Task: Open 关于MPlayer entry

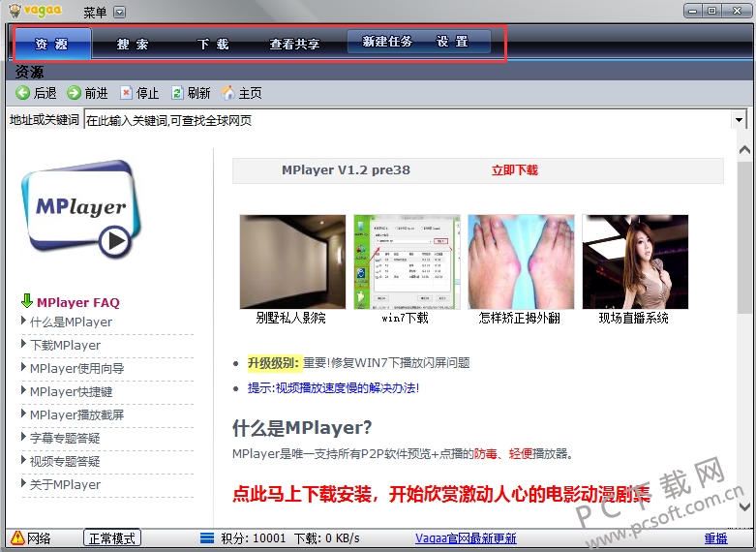Action: [x=65, y=484]
